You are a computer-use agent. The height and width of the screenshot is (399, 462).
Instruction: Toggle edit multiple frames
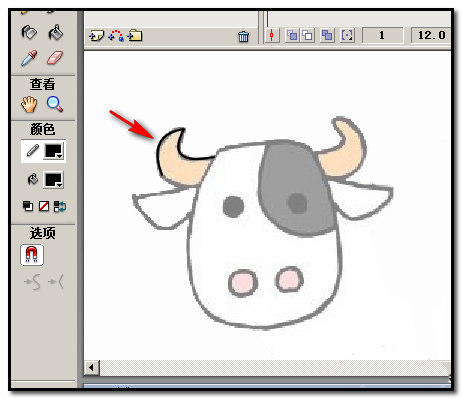(x=327, y=35)
